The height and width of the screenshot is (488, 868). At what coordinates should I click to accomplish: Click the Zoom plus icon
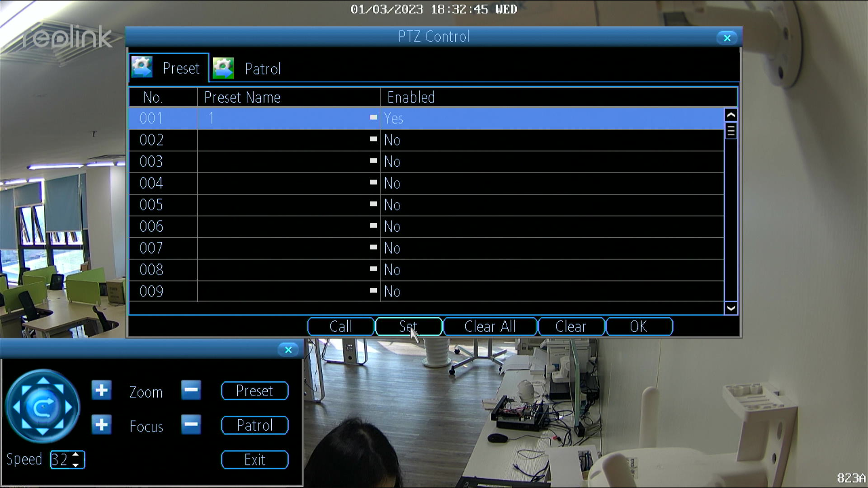[101, 390]
